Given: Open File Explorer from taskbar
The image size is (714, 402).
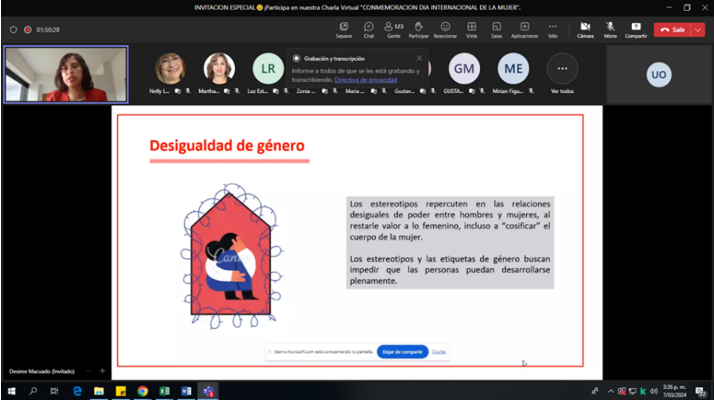Looking at the screenshot, I should tap(99, 391).
